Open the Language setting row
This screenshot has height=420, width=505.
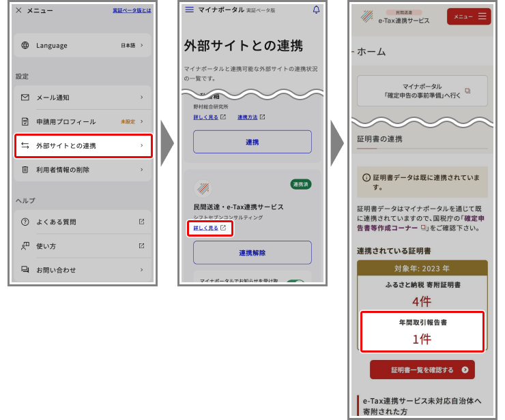(83, 46)
